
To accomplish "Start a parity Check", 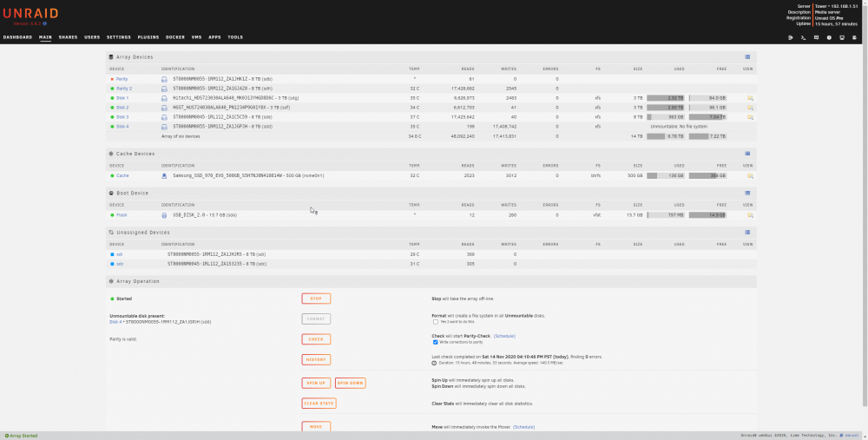I will tap(316, 339).
